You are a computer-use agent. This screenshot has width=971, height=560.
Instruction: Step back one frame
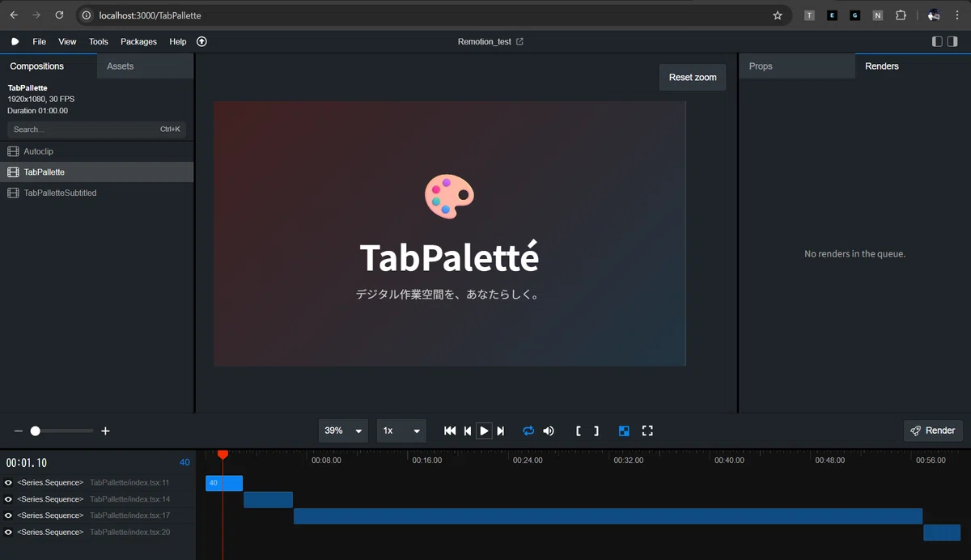pos(467,431)
